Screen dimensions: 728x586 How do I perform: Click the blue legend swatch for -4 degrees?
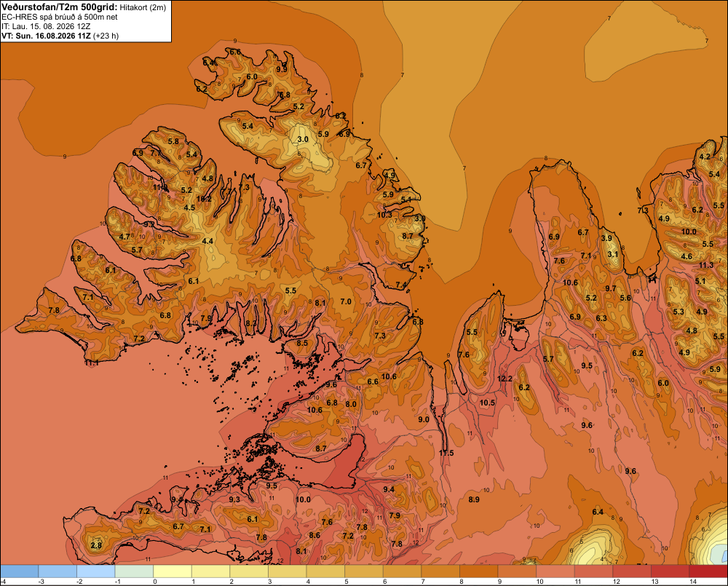click(20, 571)
